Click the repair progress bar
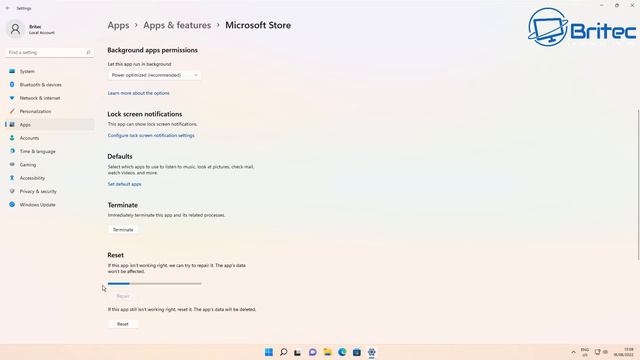Image resolution: width=640 pixels, height=360 pixels. pyautogui.click(x=154, y=284)
